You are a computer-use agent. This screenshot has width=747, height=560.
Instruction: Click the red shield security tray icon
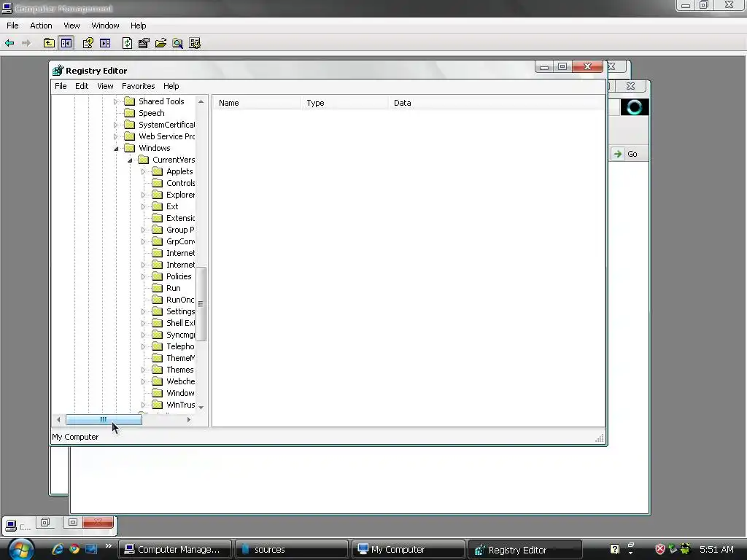(659, 549)
